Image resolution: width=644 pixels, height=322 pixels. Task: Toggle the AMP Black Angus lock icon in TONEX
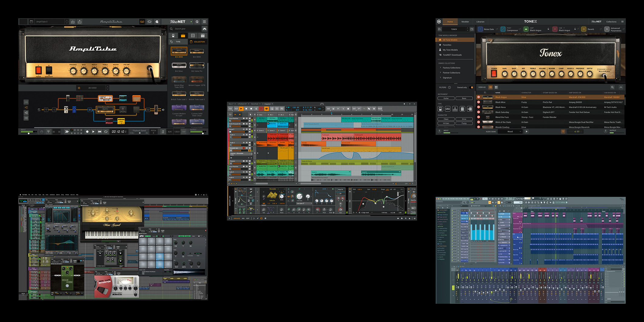548,29
